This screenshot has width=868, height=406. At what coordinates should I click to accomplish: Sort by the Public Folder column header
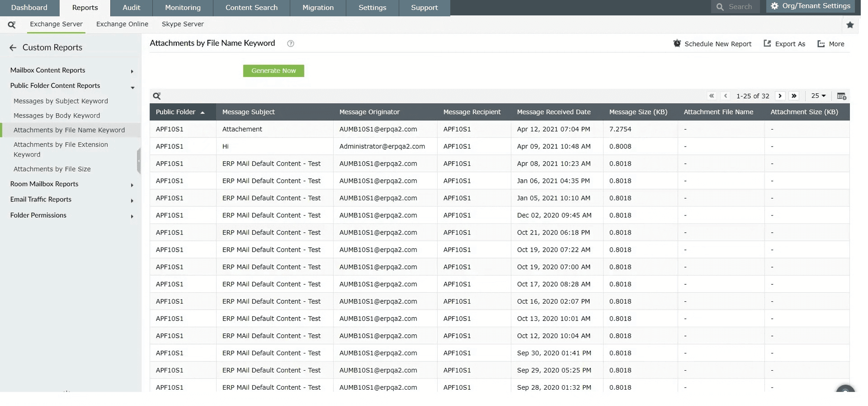(x=176, y=112)
